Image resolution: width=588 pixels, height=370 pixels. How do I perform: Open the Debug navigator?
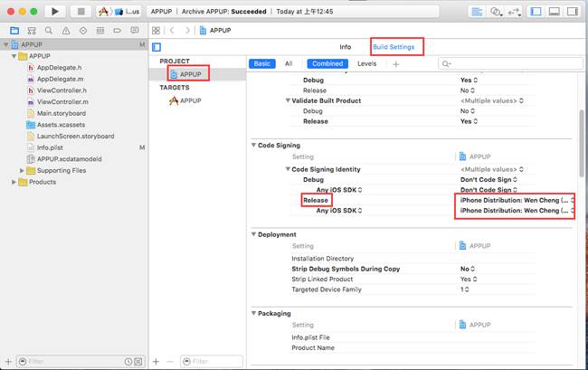(x=100, y=31)
